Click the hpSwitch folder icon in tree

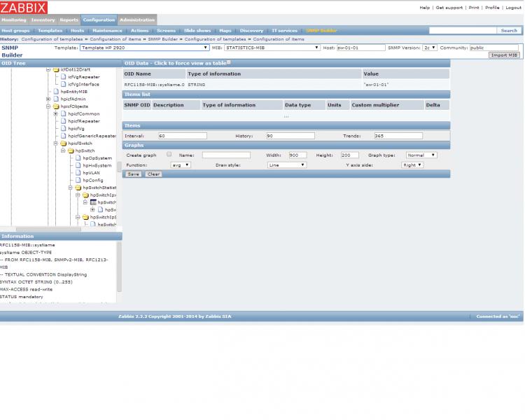(x=71, y=150)
